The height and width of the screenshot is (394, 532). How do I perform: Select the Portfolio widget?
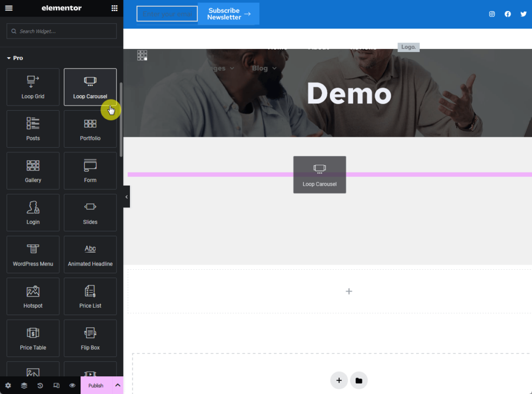[90, 129]
